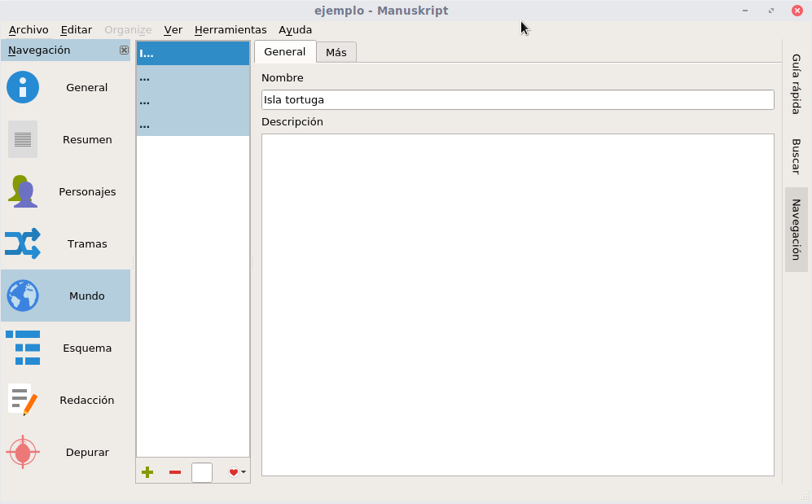Toggle the Guía rápida side panel
This screenshot has width=812, height=504.
[797, 84]
